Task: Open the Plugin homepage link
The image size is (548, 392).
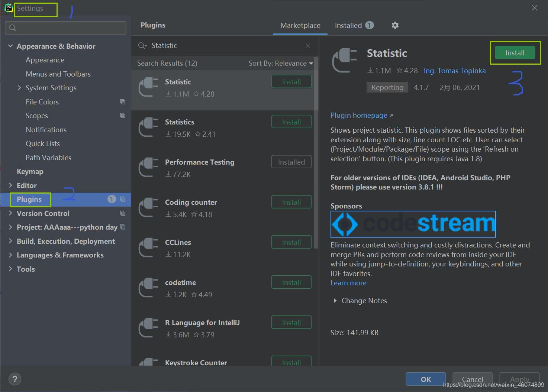Action: click(361, 115)
